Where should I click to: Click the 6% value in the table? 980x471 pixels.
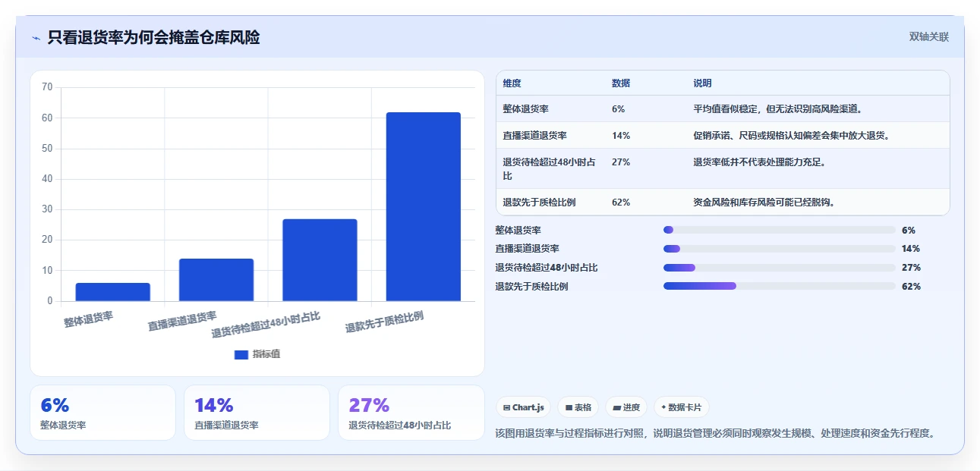click(x=619, y=109)
